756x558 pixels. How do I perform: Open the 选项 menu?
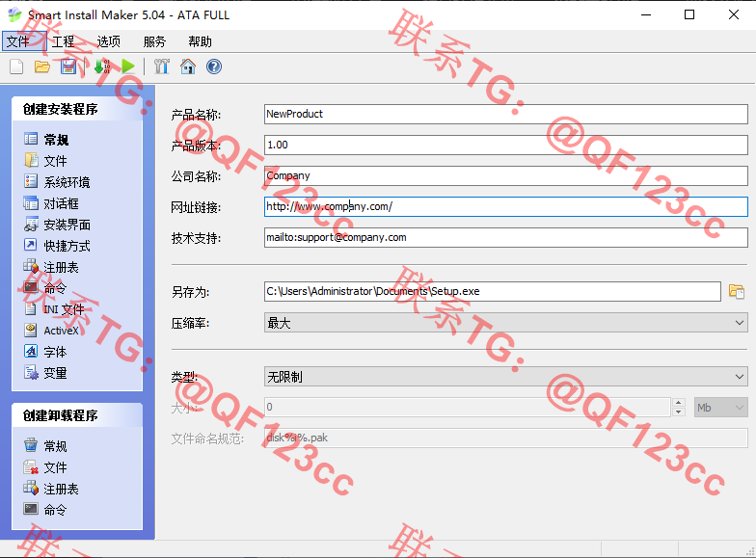[x=108, y=41]
